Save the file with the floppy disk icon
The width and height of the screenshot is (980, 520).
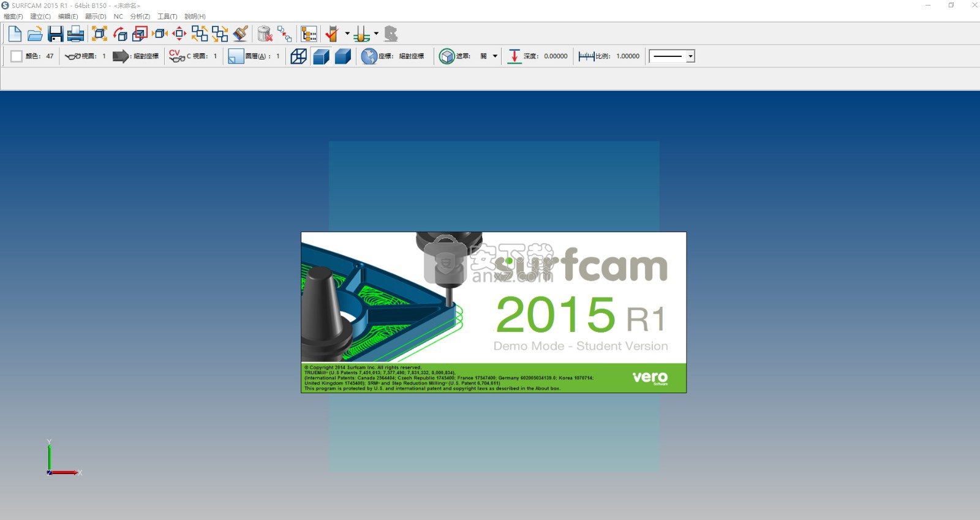pos(55,34)
